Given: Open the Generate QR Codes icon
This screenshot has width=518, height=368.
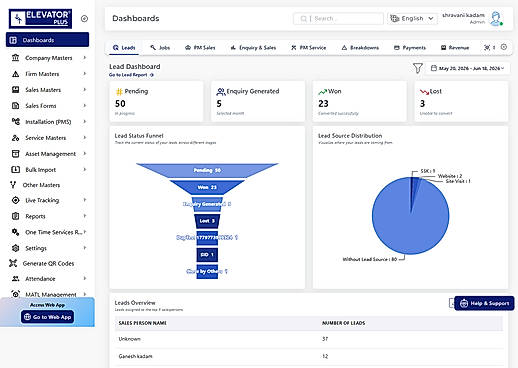Looking at the screenshot, I should [13, 263].
